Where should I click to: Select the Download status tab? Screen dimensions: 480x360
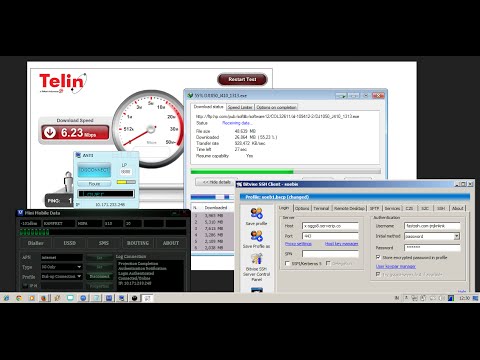(x=209, y=107)
